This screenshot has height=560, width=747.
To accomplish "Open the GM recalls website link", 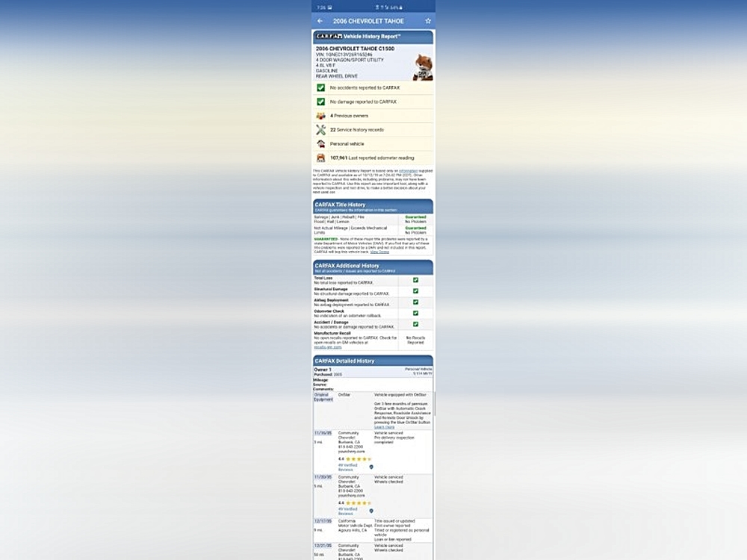I will pyautogui.click(x=328, y=347).
